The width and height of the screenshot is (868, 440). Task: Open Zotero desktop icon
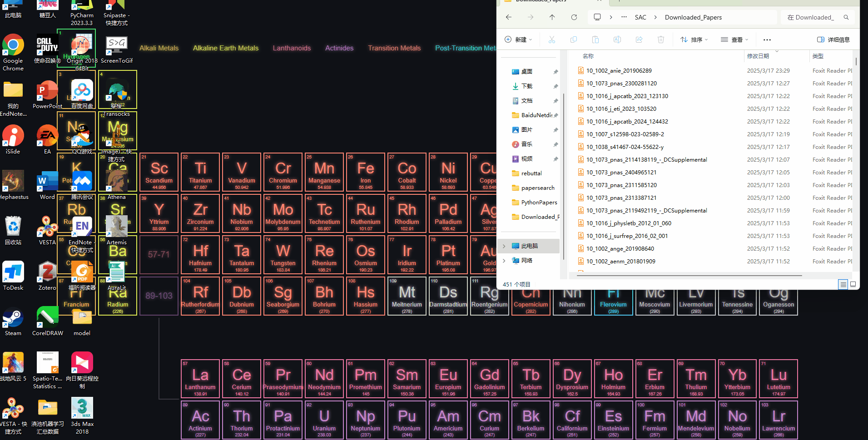(x=48, y=276)
